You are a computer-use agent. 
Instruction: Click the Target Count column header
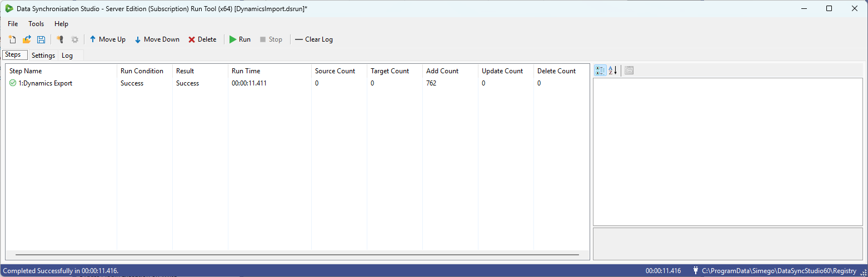(395, 71)
